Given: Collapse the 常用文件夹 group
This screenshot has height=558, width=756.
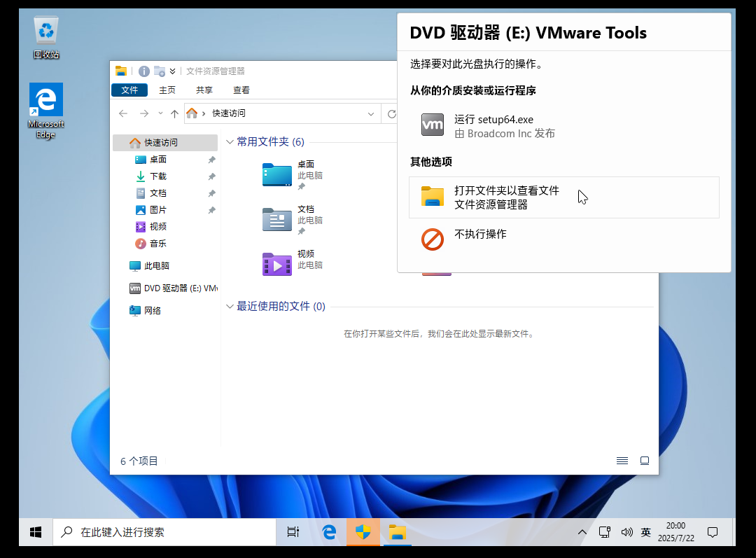Looking at the screenshot, I should coord(229,142).
